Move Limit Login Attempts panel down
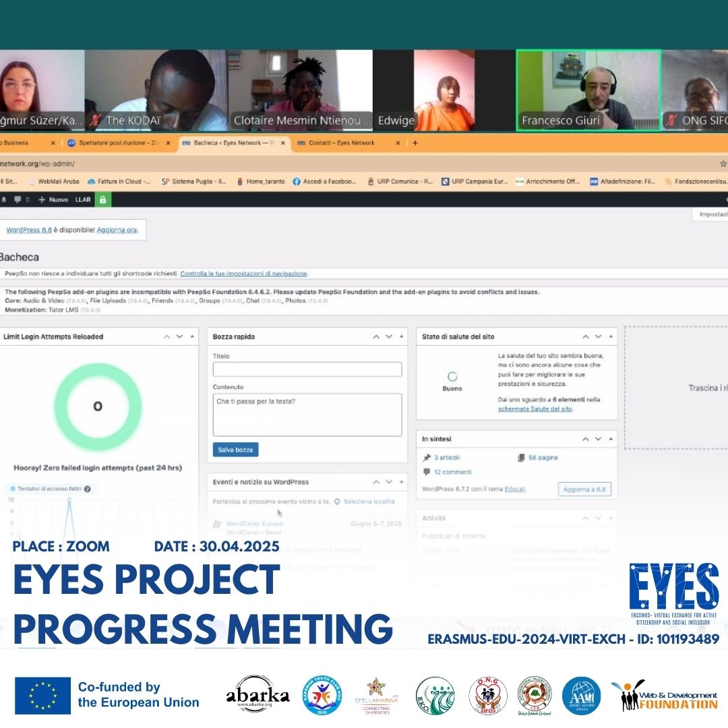Viewport: 728px width, 728px height. 179,336
